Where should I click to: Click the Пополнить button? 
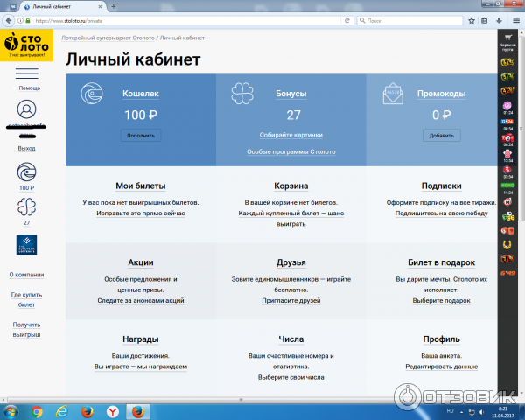pos(140,136)
